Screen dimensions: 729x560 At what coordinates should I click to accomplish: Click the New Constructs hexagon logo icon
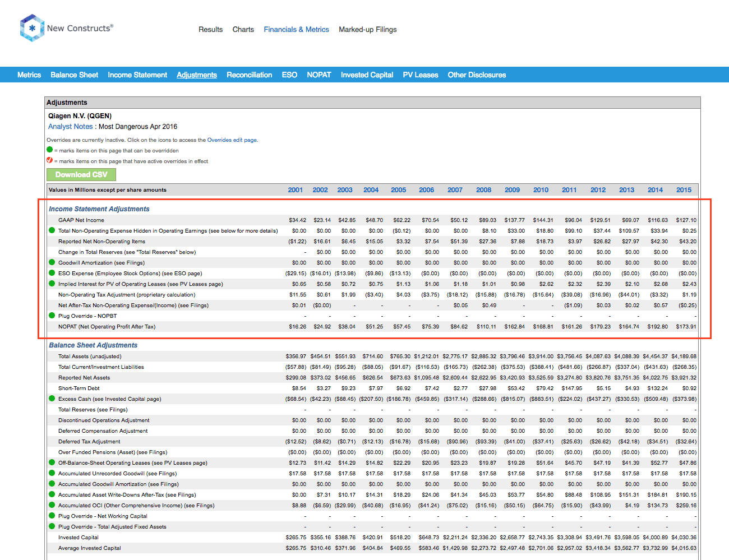coord(32,28)
